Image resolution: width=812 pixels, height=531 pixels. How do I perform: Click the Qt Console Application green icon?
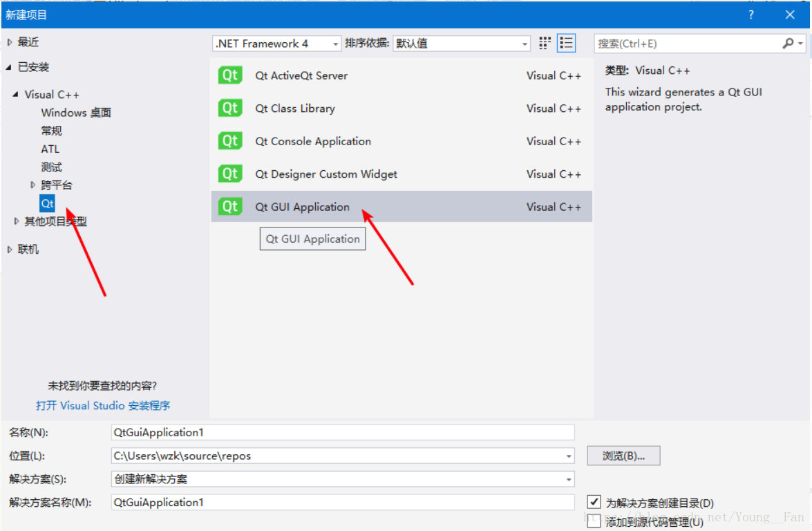pyautogui.click(x=230, y=141)
